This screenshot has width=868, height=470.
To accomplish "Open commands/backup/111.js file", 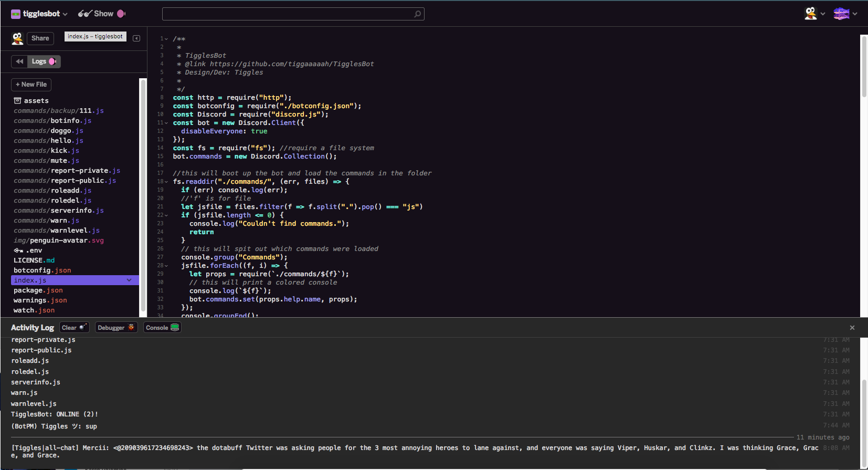I will [59, 111].
